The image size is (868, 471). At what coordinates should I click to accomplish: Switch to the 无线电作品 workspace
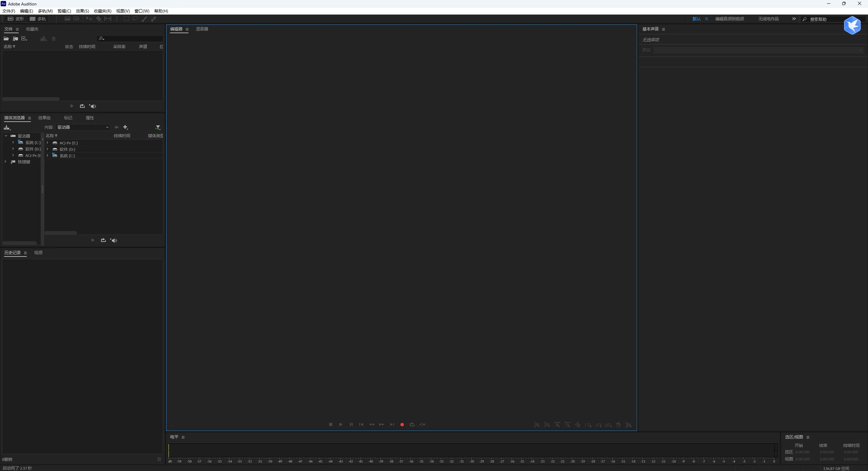768,19
